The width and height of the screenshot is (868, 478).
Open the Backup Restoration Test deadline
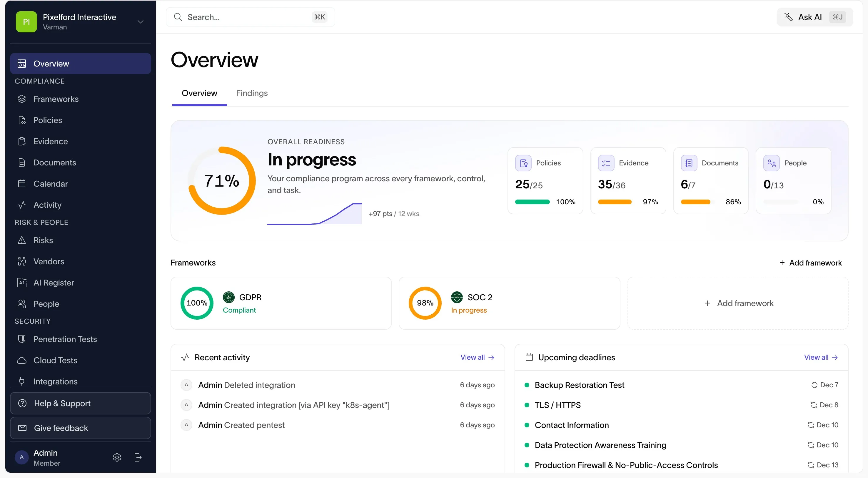(x=681, y=385)
